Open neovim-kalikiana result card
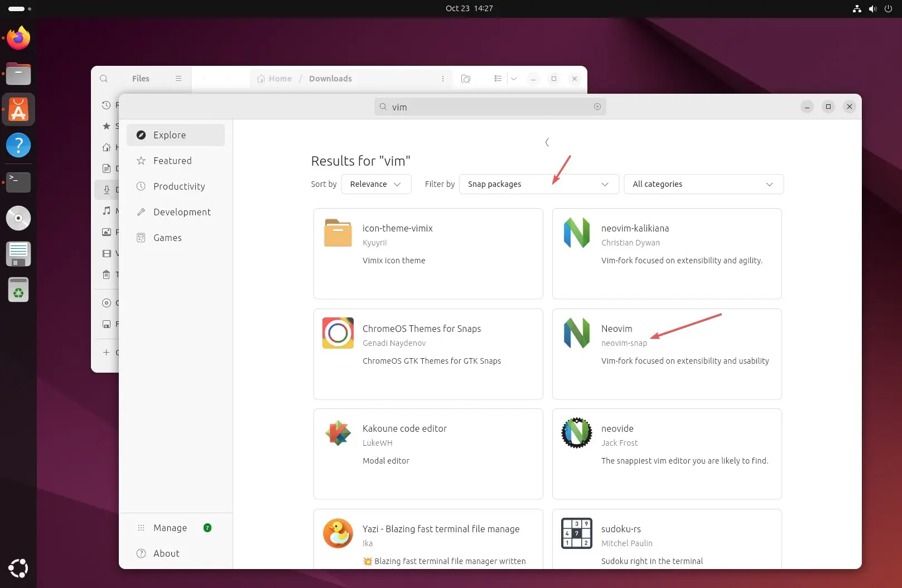The image size is (902, 588). tap(667, 254)
